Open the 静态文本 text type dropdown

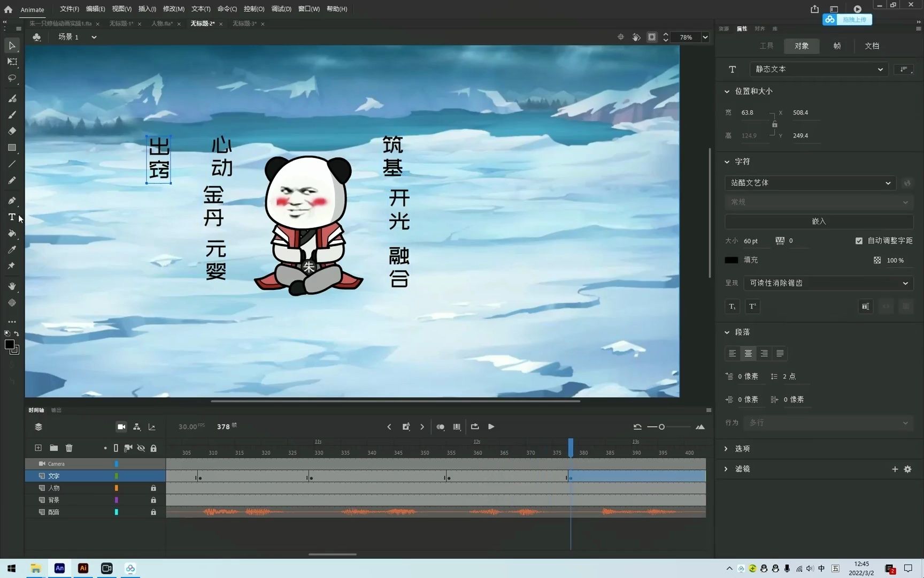tap(819, 69)
